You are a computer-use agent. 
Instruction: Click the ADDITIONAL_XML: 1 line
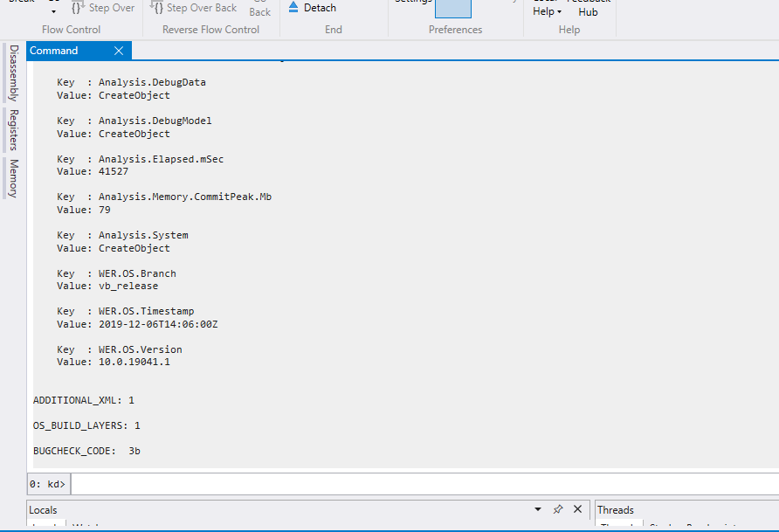point(84,400)
